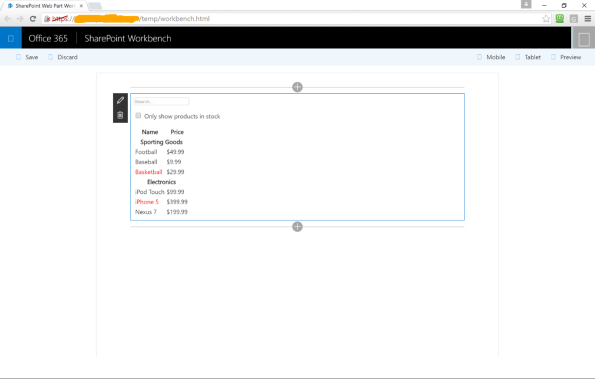Select the red iPhone 5 product name
Viewport: 595px width, 379px height.
coord(147,202)
